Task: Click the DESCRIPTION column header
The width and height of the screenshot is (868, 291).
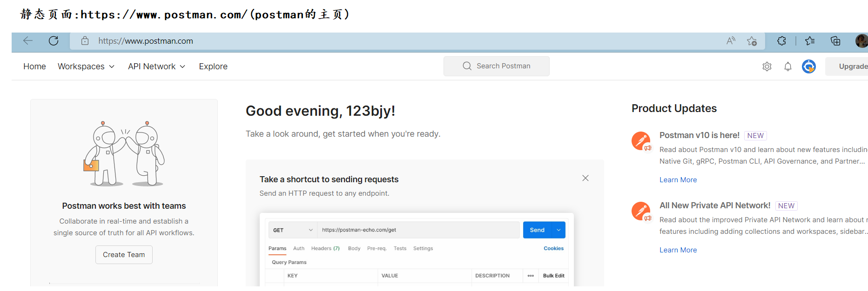Action: coord(492,276)
